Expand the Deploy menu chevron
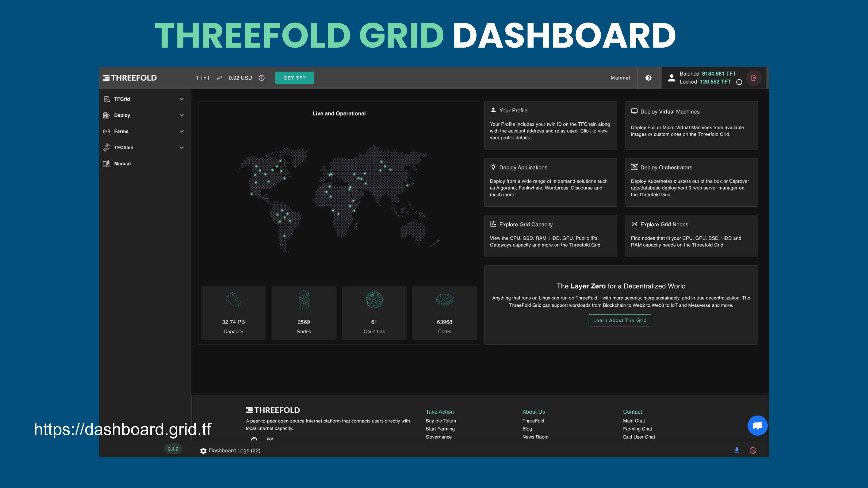868x488 pixels. point(181,115)
